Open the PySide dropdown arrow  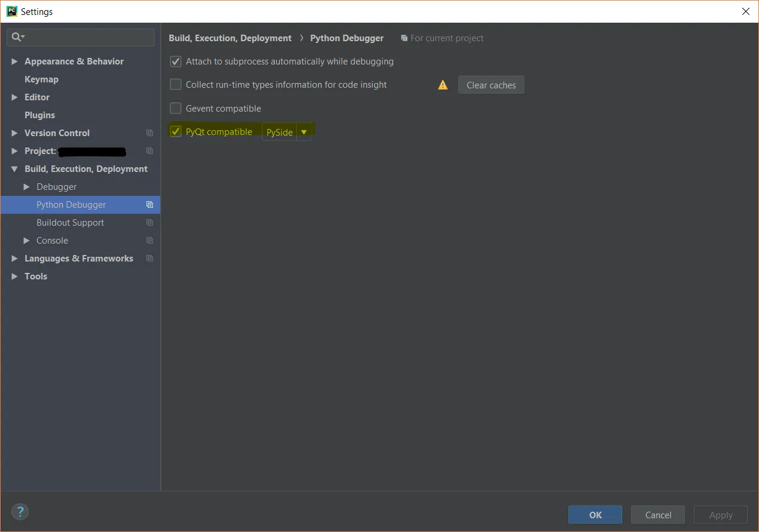[304, 132]
